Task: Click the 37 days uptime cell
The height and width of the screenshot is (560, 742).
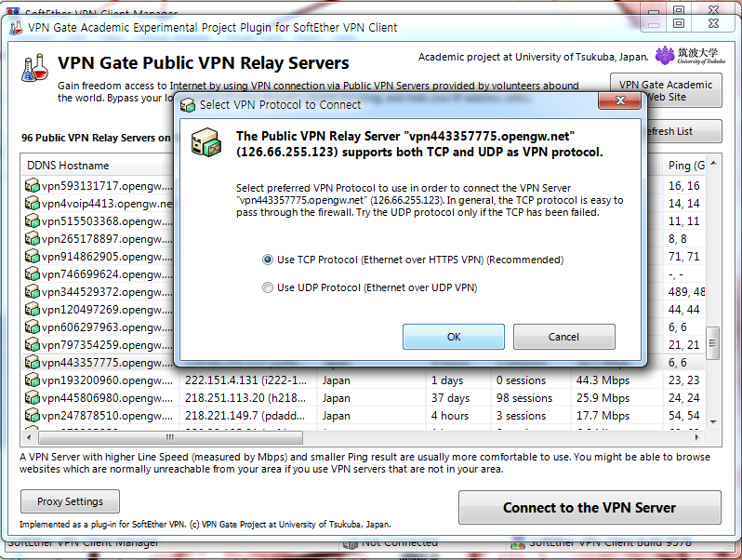Action: pyautogui.click(x=450, y=398)
